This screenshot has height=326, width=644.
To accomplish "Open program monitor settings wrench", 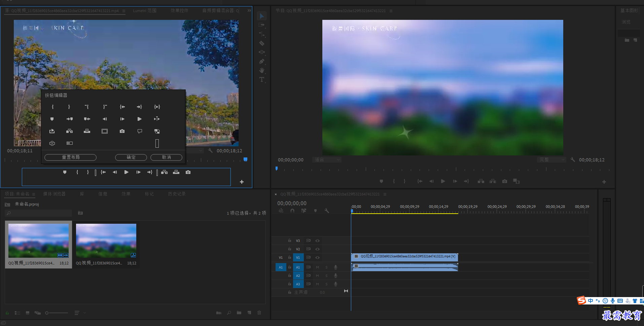I will click(573, 160).
